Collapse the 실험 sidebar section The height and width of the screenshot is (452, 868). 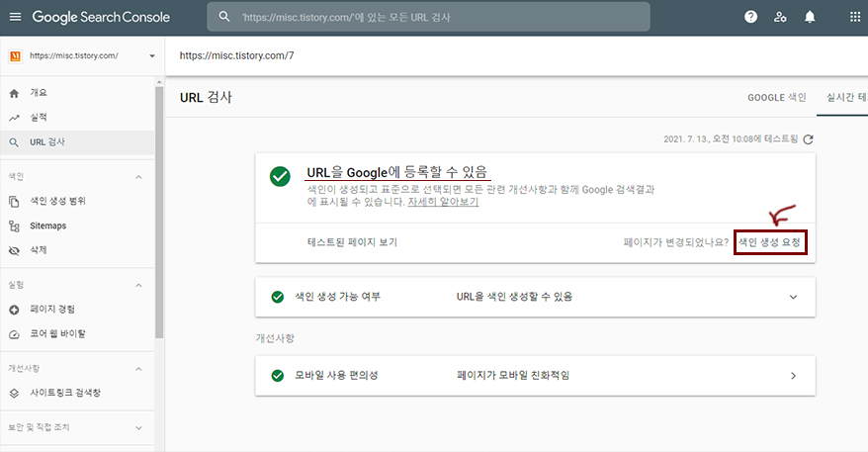[x=139, y=285]
